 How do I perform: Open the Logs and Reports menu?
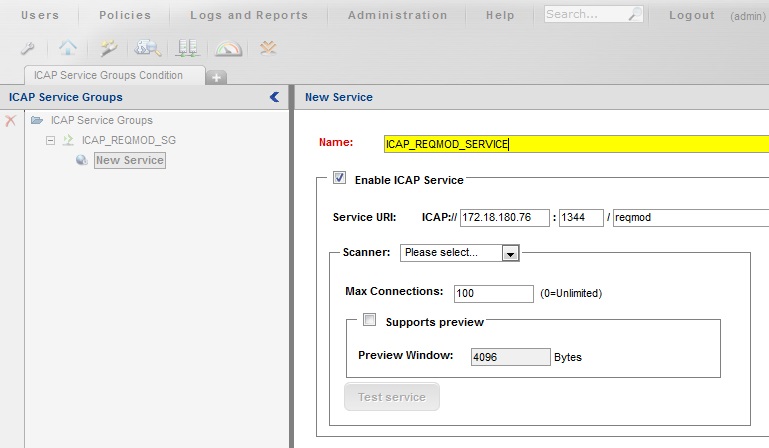249,15
